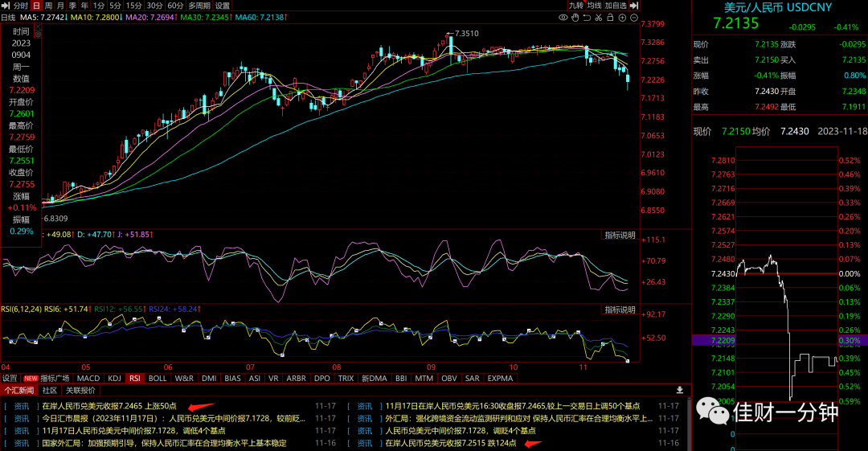The image size is (868, 451).
Task: Open news 今日汇市晨报（2023年11月17日）
Action: [174, 418]
